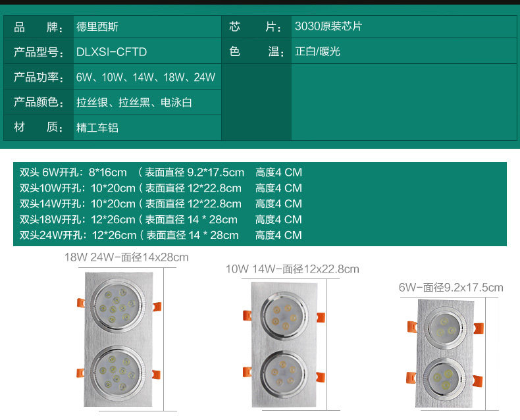Click the material value 精工车铝
520x420 pixels.
tap(97, 128)
